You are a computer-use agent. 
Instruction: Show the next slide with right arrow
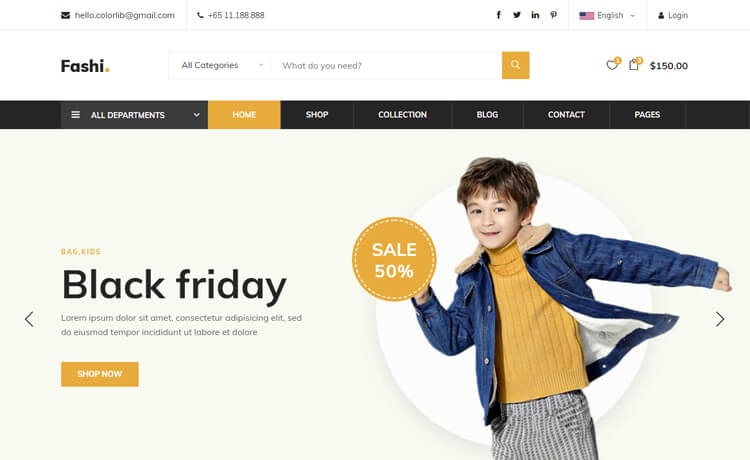[x=720, y=319]
